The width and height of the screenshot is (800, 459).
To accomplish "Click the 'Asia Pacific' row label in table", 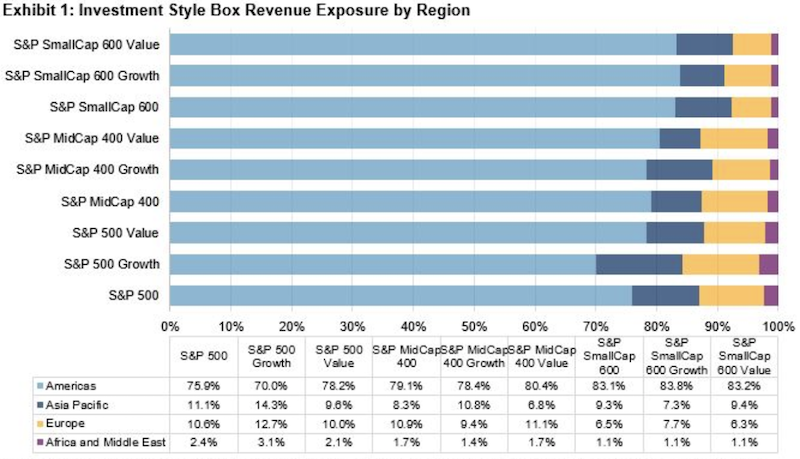I will pyautogui.click(x=77, y=405).
